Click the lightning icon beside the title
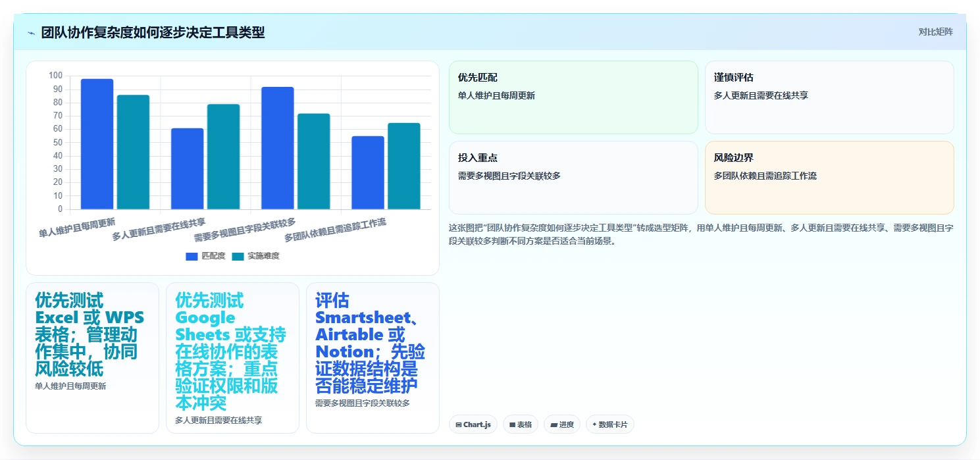Viewport: 980px width, 460px height. 32,33
